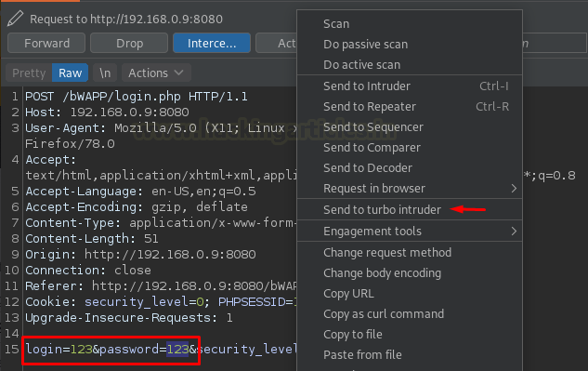Click the Origin header line

click(140, 254)
